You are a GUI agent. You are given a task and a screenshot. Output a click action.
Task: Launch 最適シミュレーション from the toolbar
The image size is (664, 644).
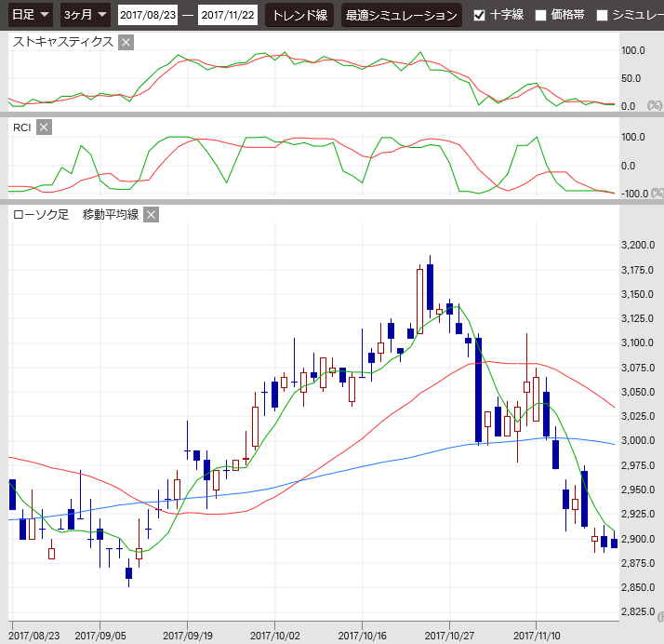point(401,15)
